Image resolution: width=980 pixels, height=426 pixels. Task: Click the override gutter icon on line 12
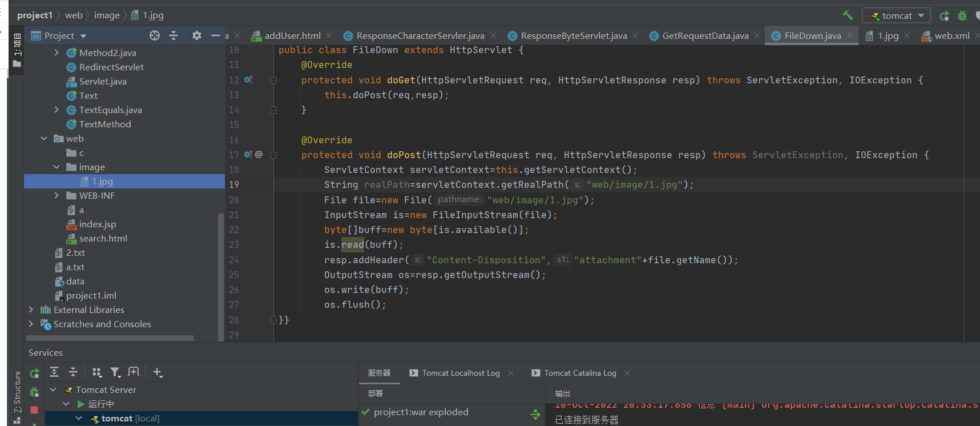coord(248,80)
